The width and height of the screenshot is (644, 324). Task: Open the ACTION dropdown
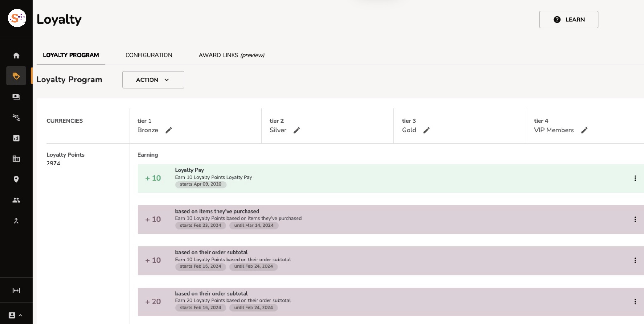[153, 80]
